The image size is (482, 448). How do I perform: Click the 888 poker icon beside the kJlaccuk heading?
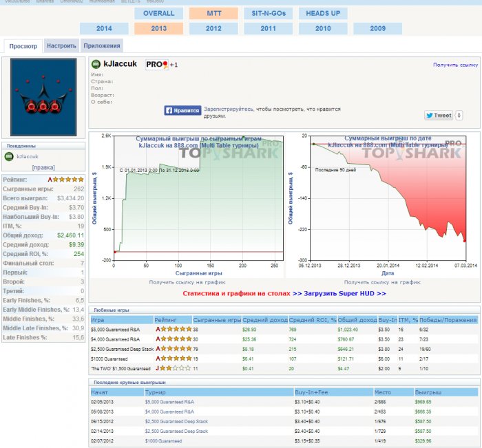[x=96, y=64]
